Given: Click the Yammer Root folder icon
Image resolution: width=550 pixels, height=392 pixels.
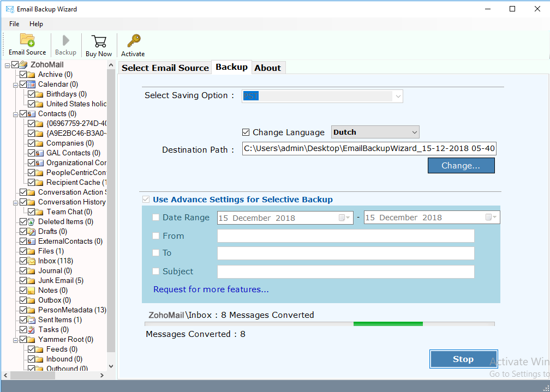Looking at the screenshot, I should (31, 340).
